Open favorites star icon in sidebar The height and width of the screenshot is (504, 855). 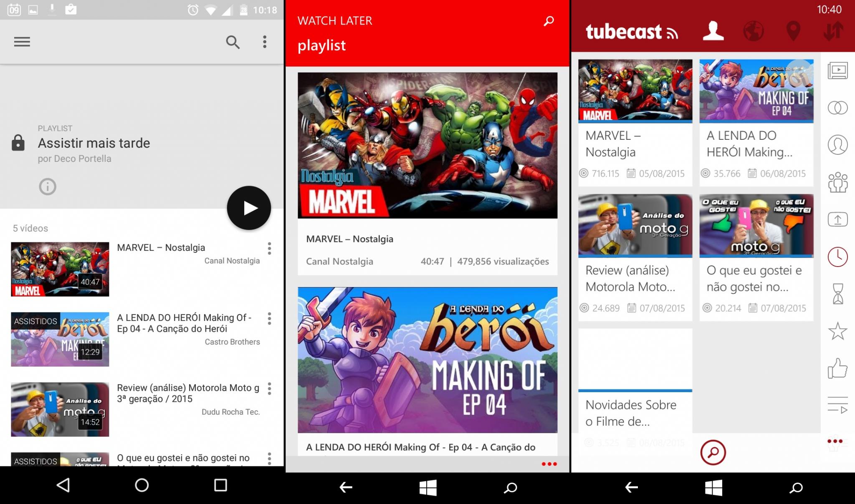837,331
